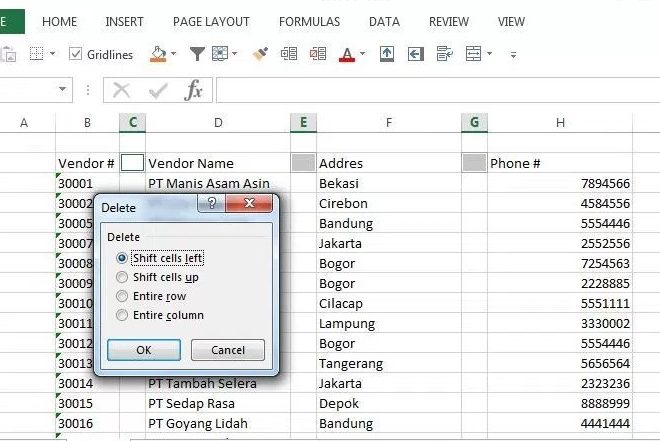This screenshot has height=441, width=660.
Task: Click the Freeze Panes grid icon
Action: coord(220,54)
